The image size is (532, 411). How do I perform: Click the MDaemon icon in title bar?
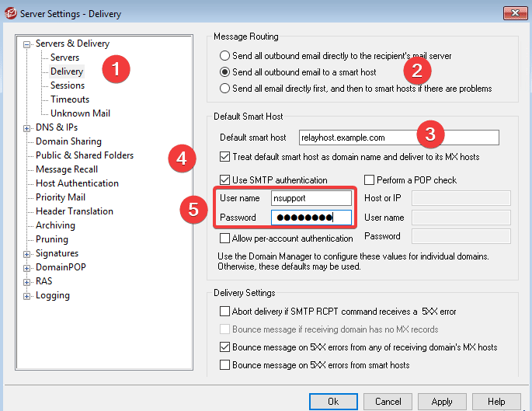click(x=11, y=13)
